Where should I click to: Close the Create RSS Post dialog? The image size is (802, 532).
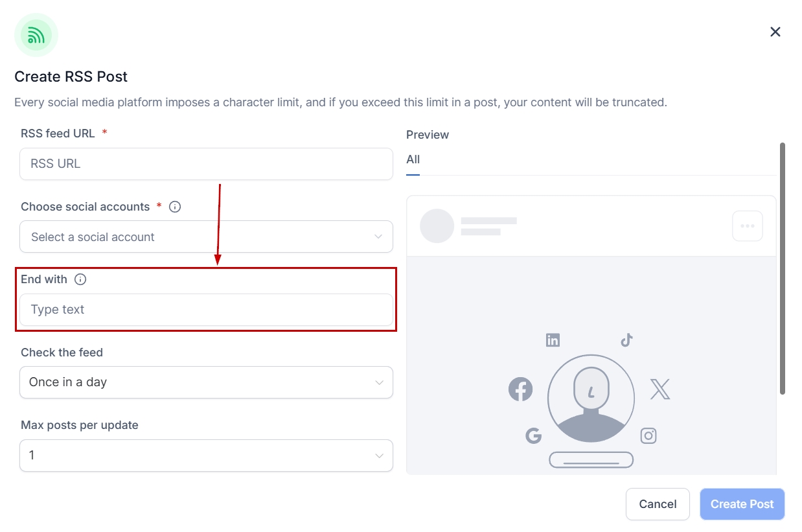[x=775, y=32]
